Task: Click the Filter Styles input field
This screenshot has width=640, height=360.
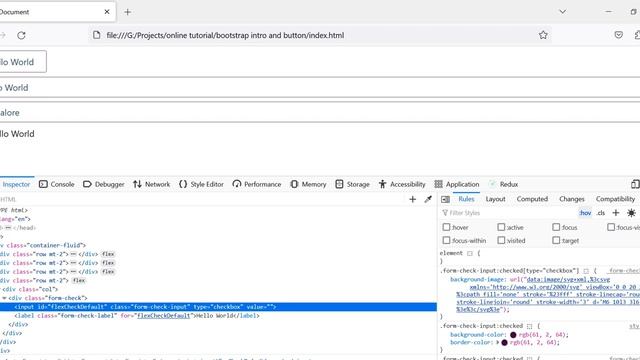Action: pyautogui.click(x=508, y=213)
